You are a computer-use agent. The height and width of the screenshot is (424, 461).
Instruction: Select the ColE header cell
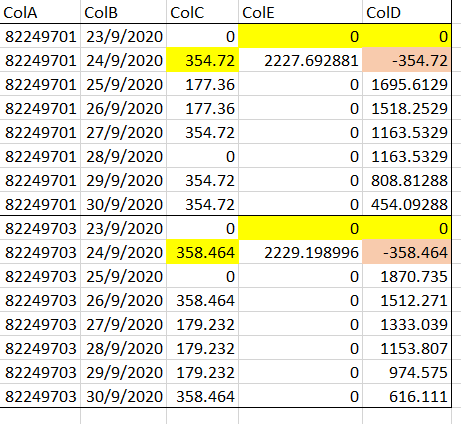300,12
